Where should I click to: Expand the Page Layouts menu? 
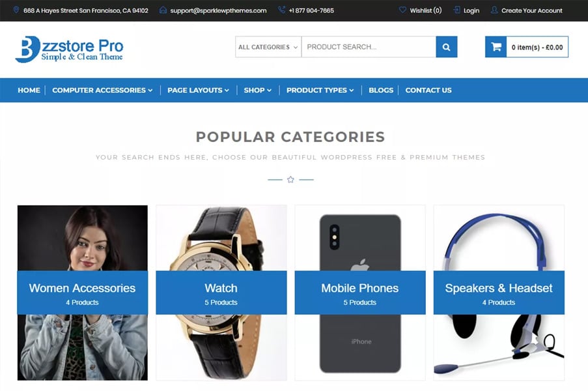pos(198,90)
